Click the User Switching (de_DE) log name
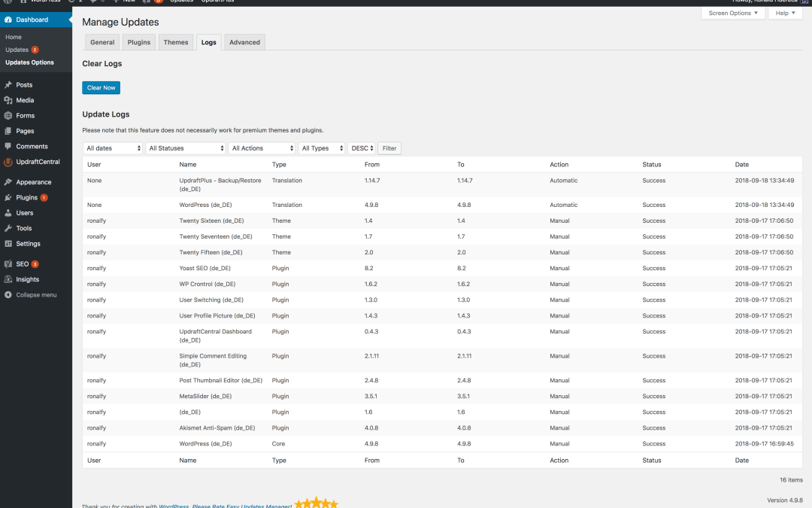This screenshot has width=812, height=508. coord(211,300)
